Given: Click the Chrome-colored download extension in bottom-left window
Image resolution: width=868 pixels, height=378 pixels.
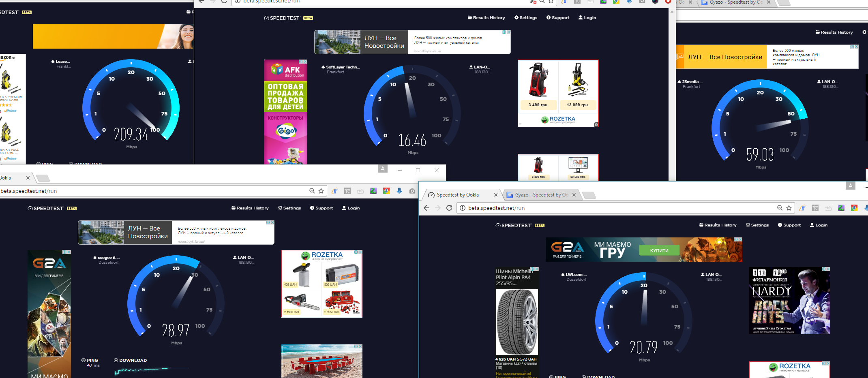Looking at the screenshot, I should coord(386,191).
